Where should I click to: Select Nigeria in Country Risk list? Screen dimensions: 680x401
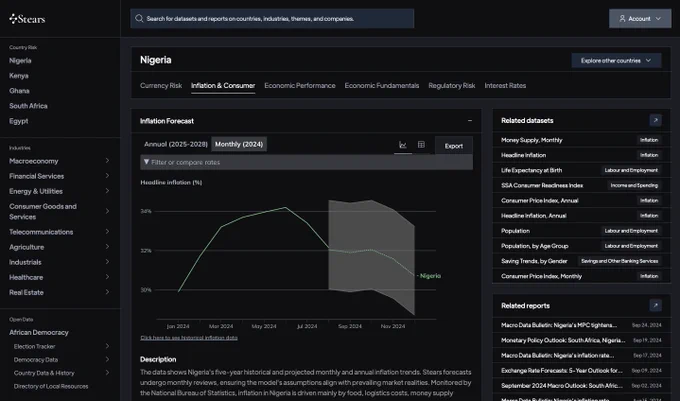click(20, 61)
